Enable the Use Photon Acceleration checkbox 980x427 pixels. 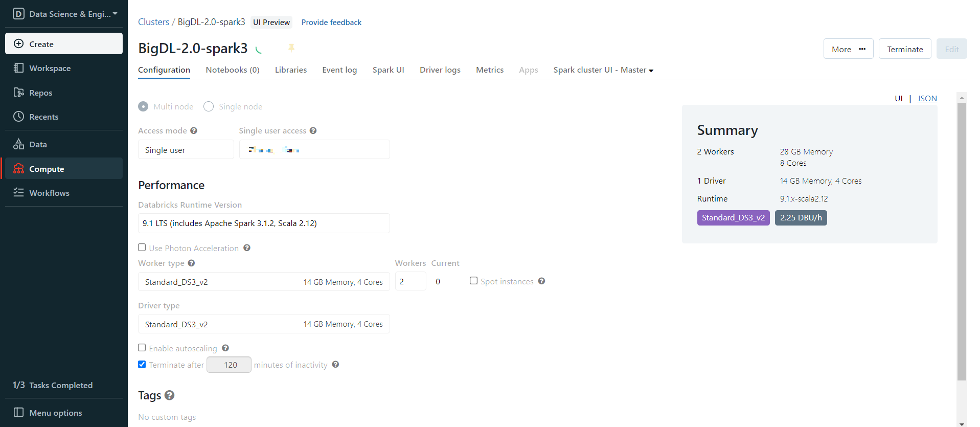[142, 248]
